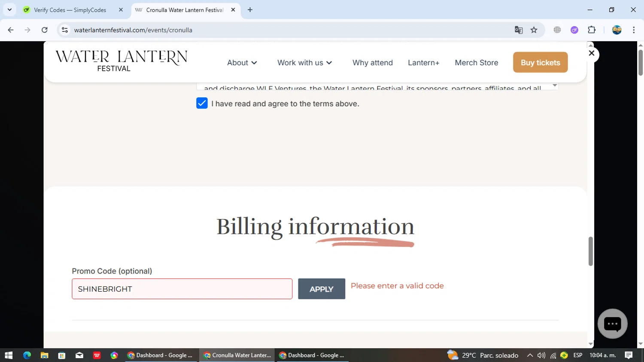Go back to the previous page
Image resolution: width=644 pixels, height=362 pixels.
point(11,30)
